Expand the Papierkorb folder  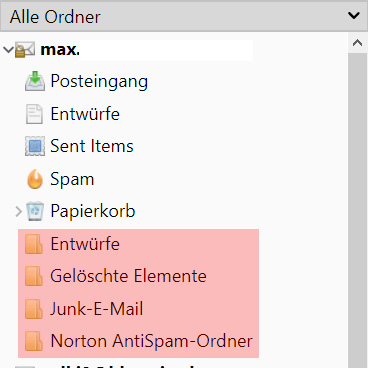click(x=18, y=211)
